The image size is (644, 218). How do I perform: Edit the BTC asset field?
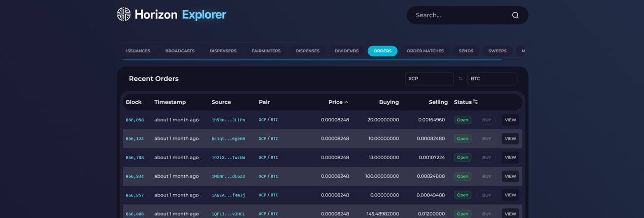coord(492,79)
